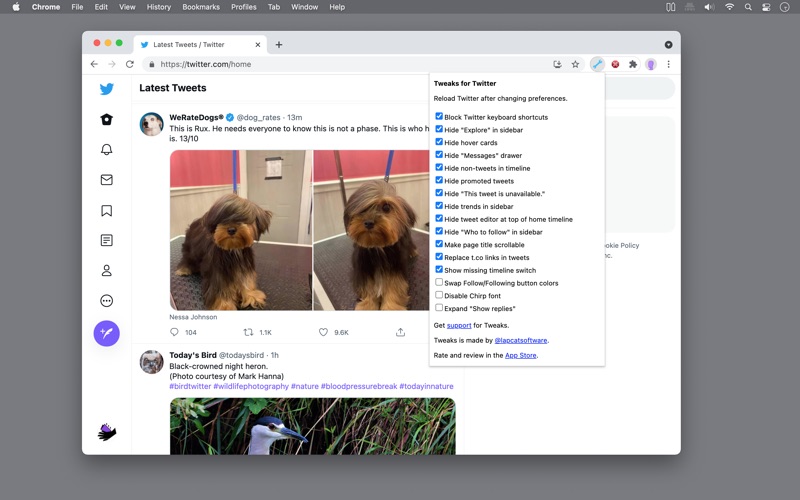Open the Apple menu
Image resolution: width=800 pixels, height=500 pixels.
[x=16, y=7]
